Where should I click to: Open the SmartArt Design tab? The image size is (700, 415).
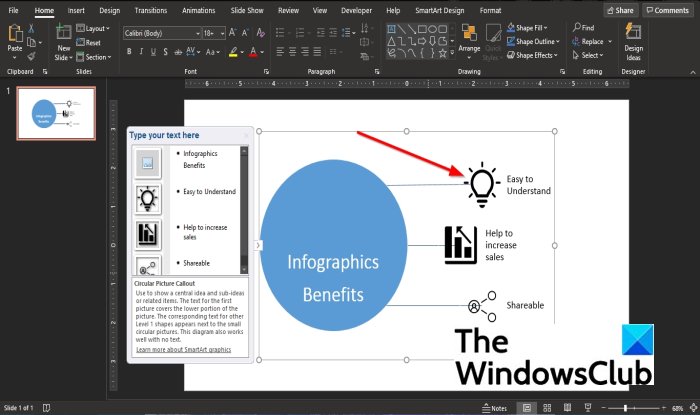point(440,10)
